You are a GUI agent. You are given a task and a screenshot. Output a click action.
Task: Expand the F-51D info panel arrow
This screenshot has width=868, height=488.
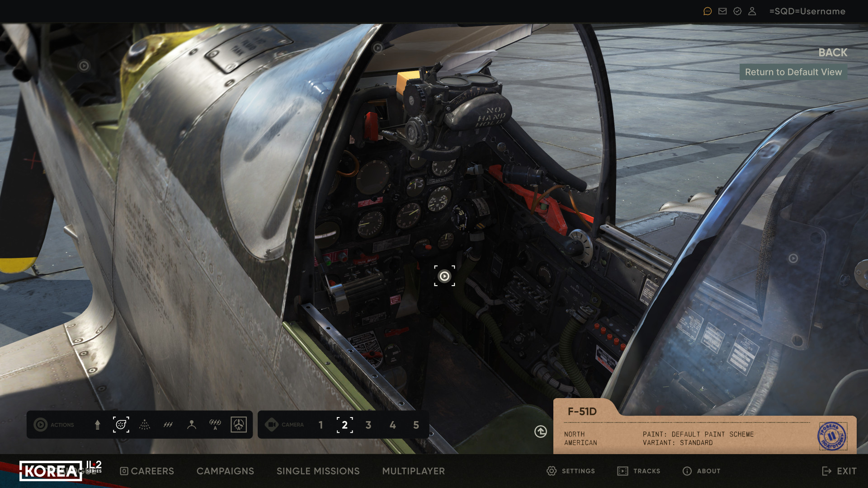(541, 432)
